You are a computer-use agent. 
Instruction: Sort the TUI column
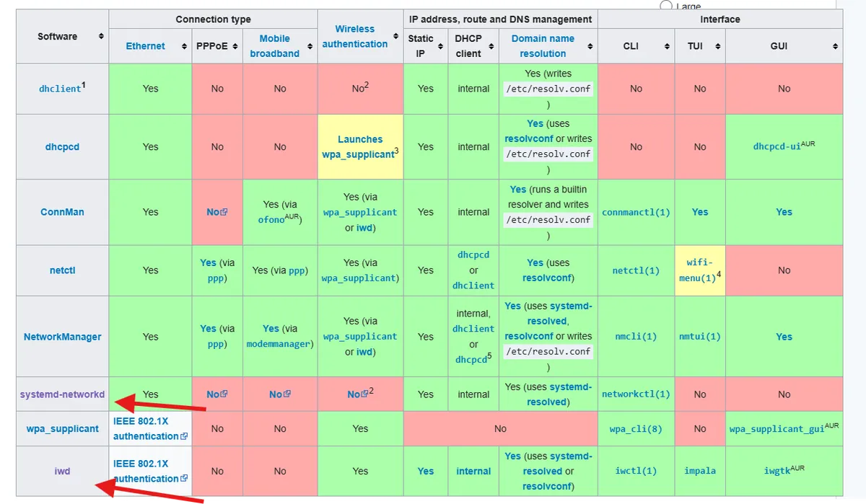pos(717,46)
